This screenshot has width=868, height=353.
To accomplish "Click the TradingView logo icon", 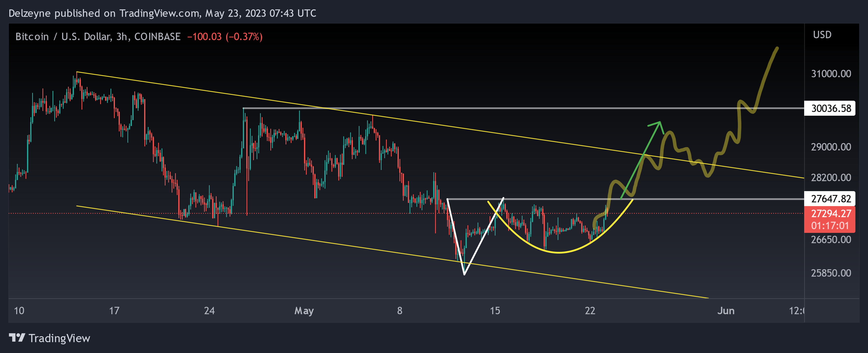I will click(17, 338).
